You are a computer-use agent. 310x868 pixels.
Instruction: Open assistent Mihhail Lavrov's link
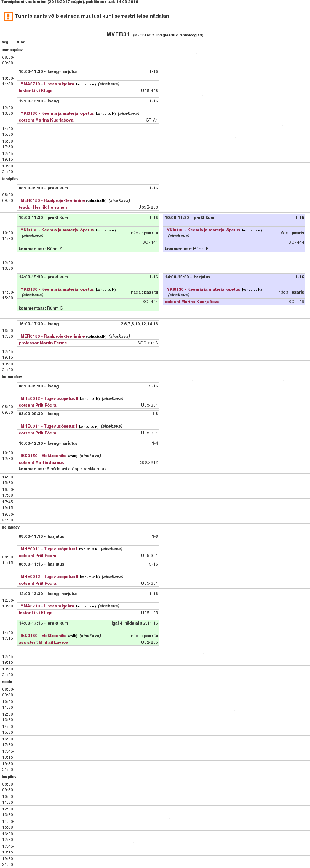43,642
